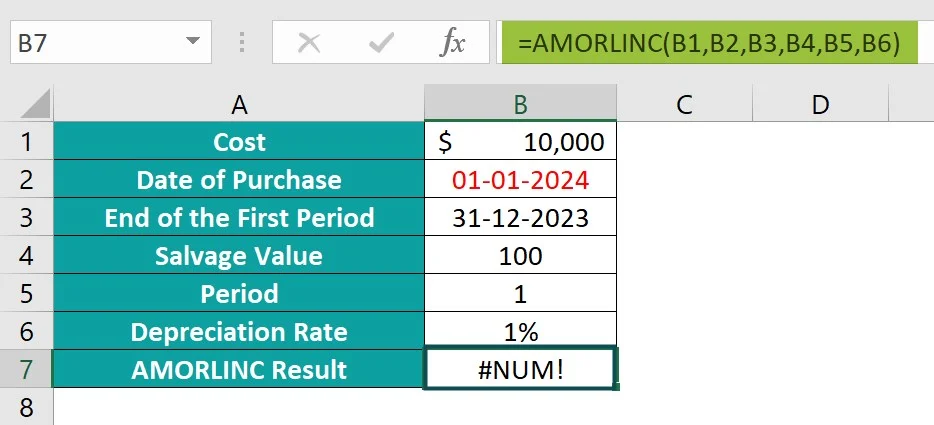This screenshot has width=934, height=425.
Task: Click the "Date of Purchase" cell
Action: pos(239,179)
